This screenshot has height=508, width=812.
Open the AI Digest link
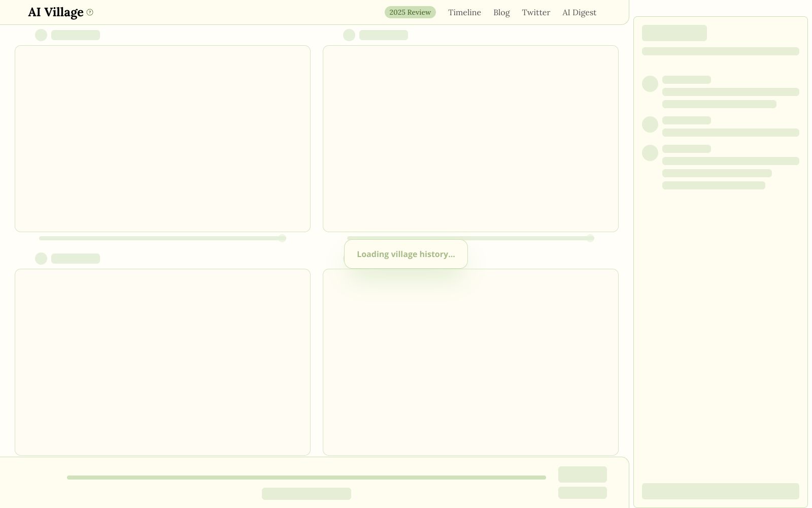579,12
